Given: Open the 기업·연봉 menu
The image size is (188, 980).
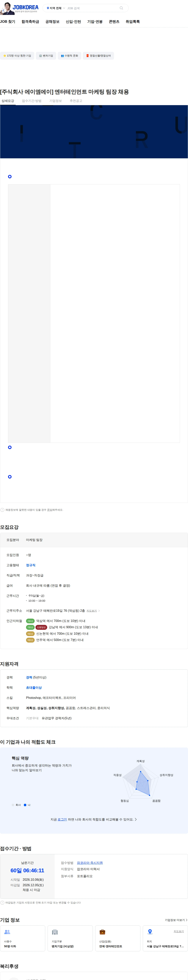Looking at the screenshot, I should point(95,22).
